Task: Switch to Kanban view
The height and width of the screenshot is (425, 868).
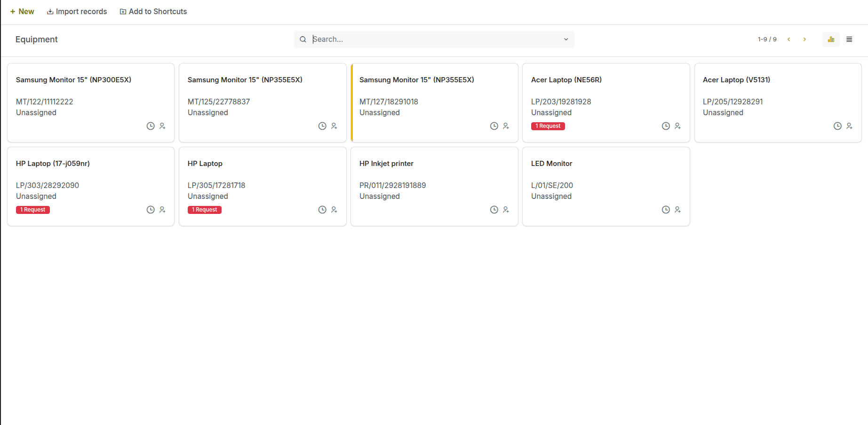Action: pos(831,39)
